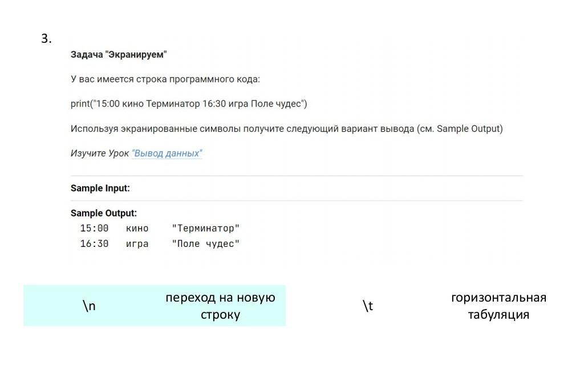The image size is (588, 374).
Task: Click the print("15:00 кино Терминатор…") code line
Action: (189, 104)
